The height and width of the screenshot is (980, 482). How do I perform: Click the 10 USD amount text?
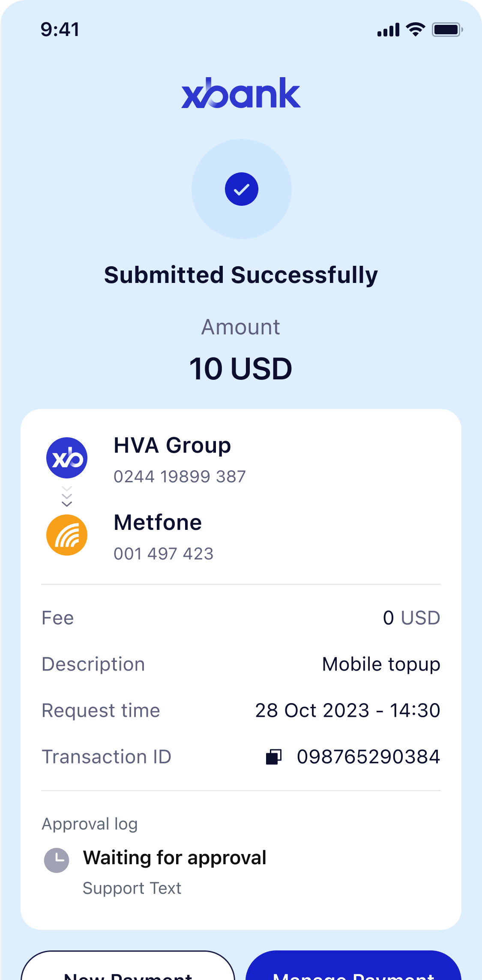241,369
